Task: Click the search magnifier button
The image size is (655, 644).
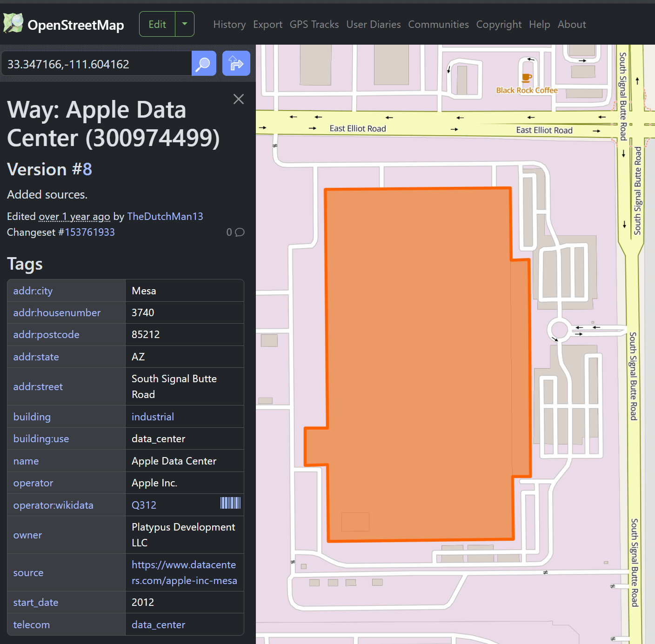Action: 204,64
